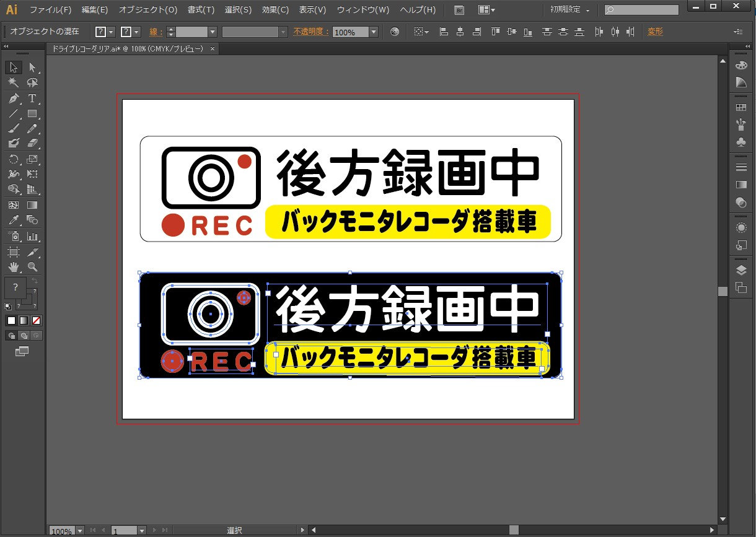Select the Slice tool
This screenshot has height=537, width=756.
32,251
